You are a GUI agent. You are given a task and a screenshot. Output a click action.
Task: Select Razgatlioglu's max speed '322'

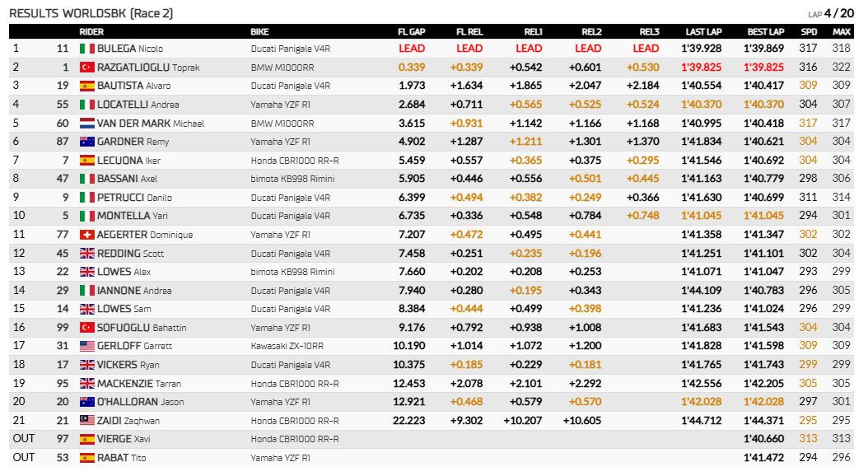(842, 68)
